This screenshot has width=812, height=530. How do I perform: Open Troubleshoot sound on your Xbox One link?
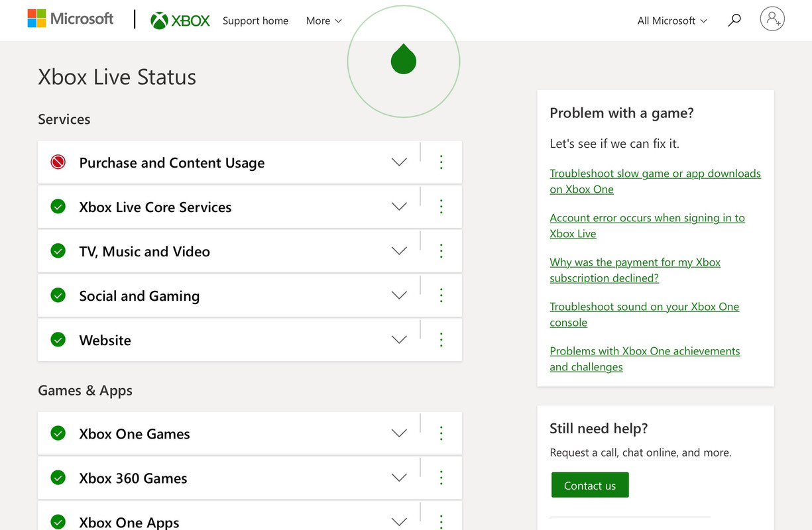(644, 314)
